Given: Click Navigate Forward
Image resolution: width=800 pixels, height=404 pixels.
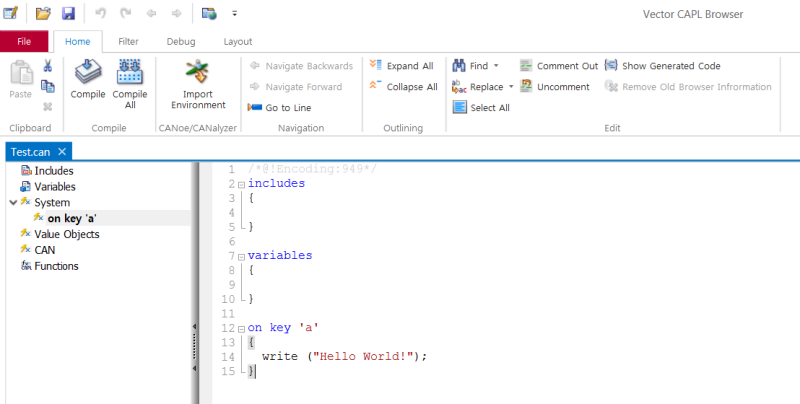Looking at the screenshot, I should pos(296,87).
